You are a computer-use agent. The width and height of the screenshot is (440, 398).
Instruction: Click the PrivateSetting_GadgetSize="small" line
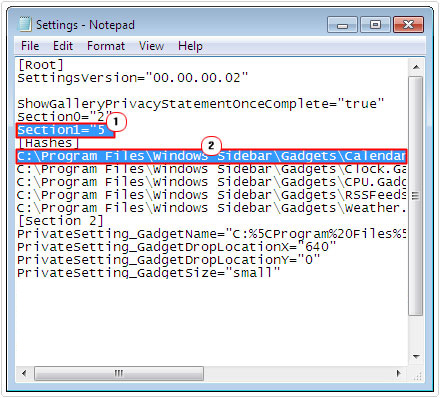pos(149,273)
